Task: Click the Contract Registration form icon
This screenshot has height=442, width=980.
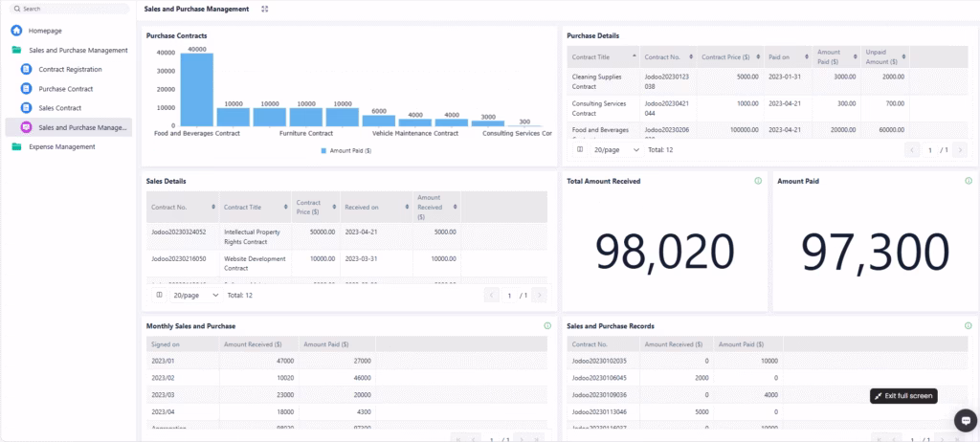Action: [x=27, y=70]
